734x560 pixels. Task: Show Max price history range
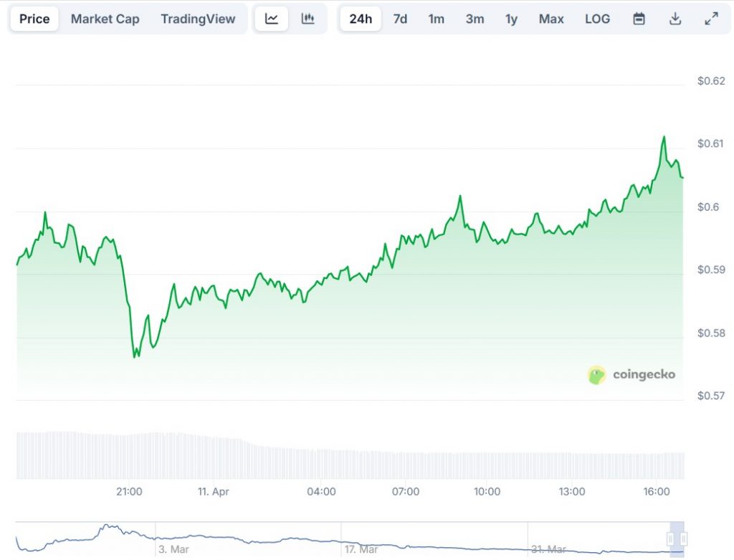[x=551, y=19]
